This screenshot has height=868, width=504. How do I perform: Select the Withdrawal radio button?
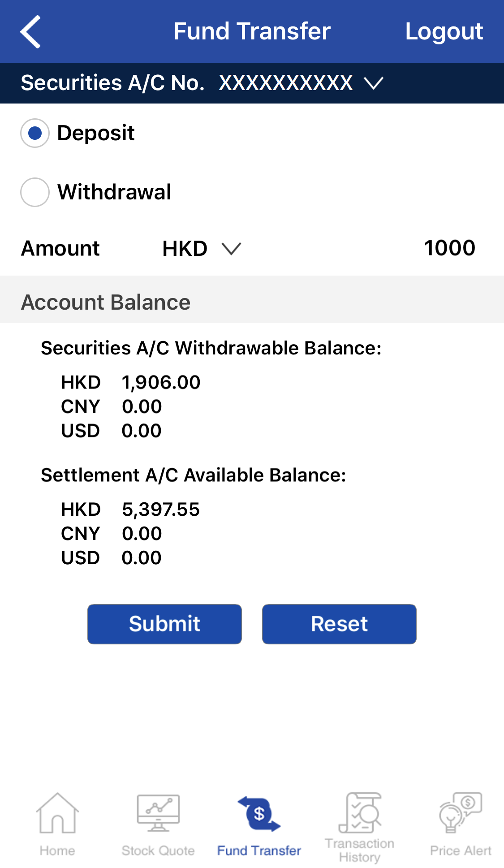pyautogui.click(x=35, y=192)
